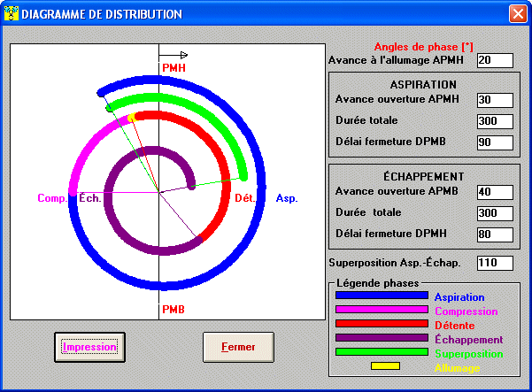
Task: Click the blue Aspiration legend swatch
Action: pos(382,297)
